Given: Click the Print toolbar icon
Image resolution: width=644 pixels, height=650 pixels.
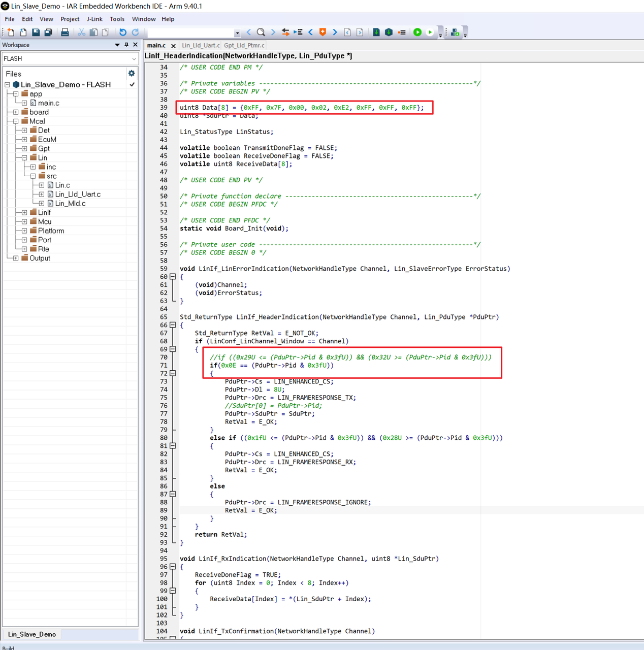Looking at the screenshot, I should (65, 32).
